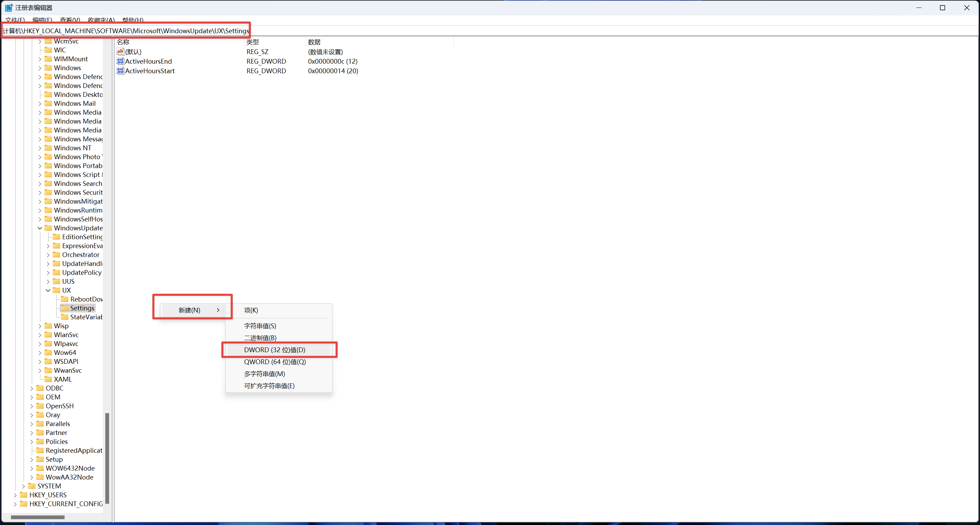This screenshot has width=980, height=525.
Task: Collapse the WindowsUpdate tree node
Action: [40, 228]
